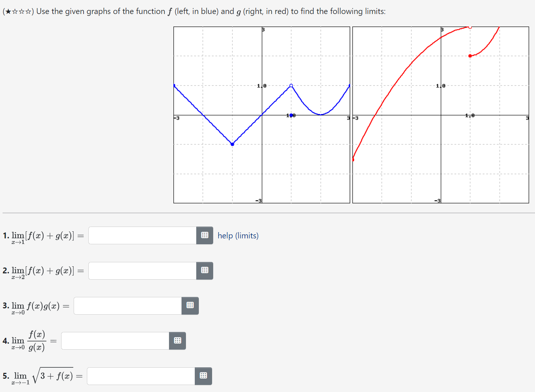
Task: Click the filled red dot on g's graph
Action: point(470,56)
